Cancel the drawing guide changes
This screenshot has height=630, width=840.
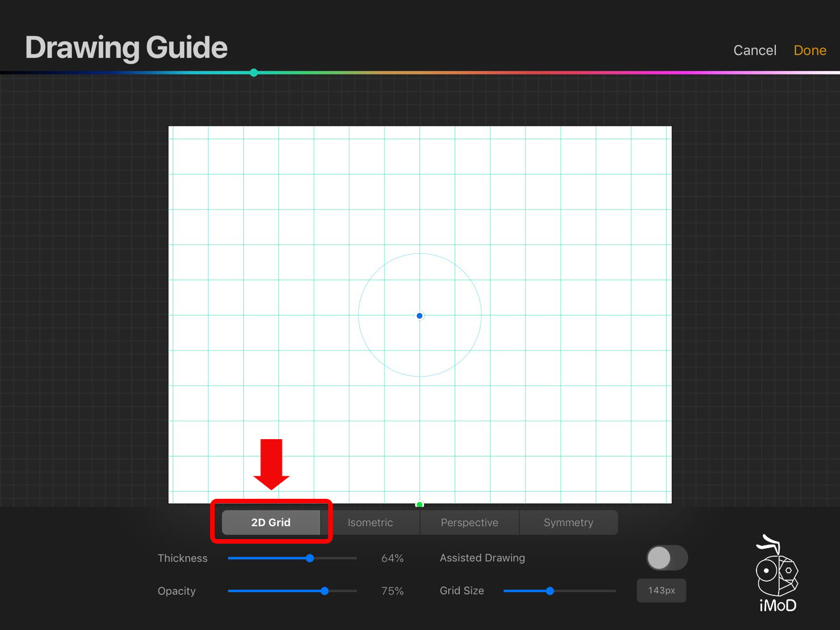754,51
